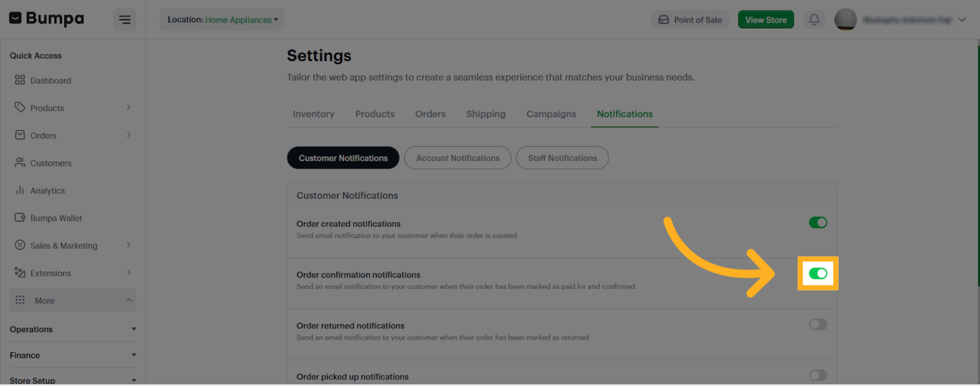Open the Analytics section
Screen dimensions: 980x386
(48, 190)
